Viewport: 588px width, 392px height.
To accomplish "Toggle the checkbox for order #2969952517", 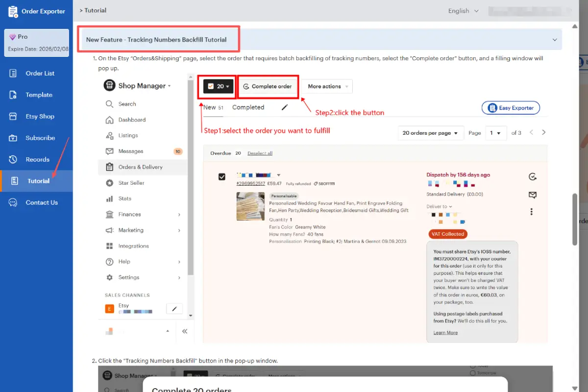I will point(222,176).
